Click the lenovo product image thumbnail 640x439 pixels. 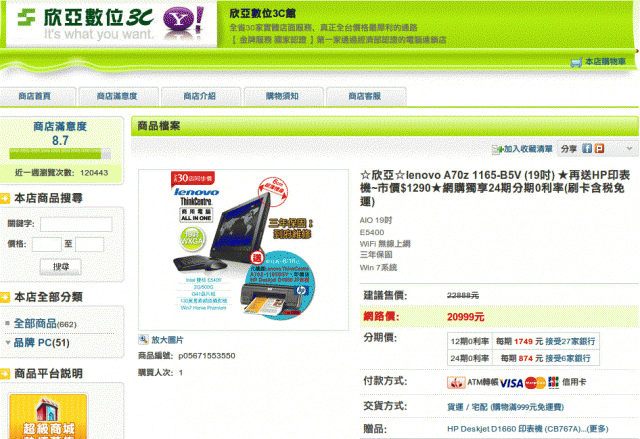tap(243, 249)
